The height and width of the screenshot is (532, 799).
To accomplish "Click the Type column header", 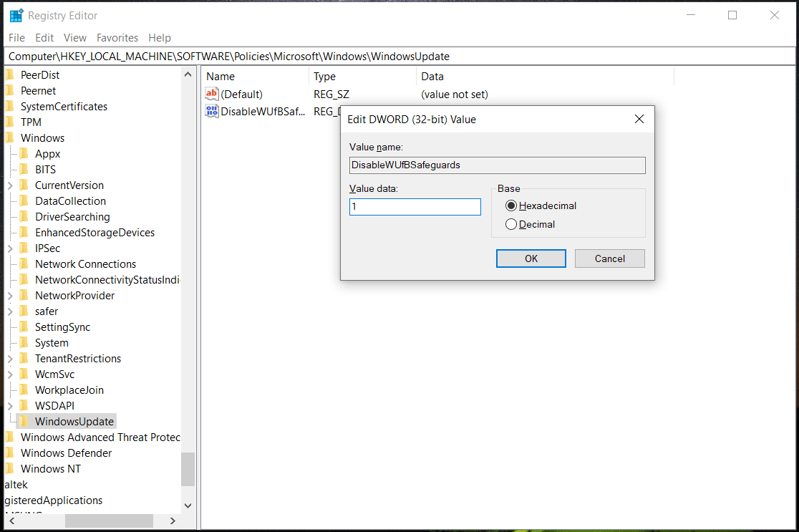I will point(363,77).
